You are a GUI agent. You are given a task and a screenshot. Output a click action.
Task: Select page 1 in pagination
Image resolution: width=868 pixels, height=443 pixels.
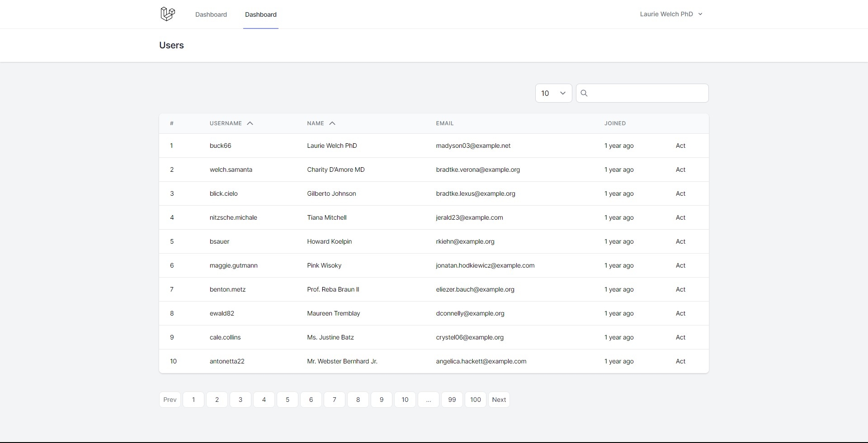point(193,400)
